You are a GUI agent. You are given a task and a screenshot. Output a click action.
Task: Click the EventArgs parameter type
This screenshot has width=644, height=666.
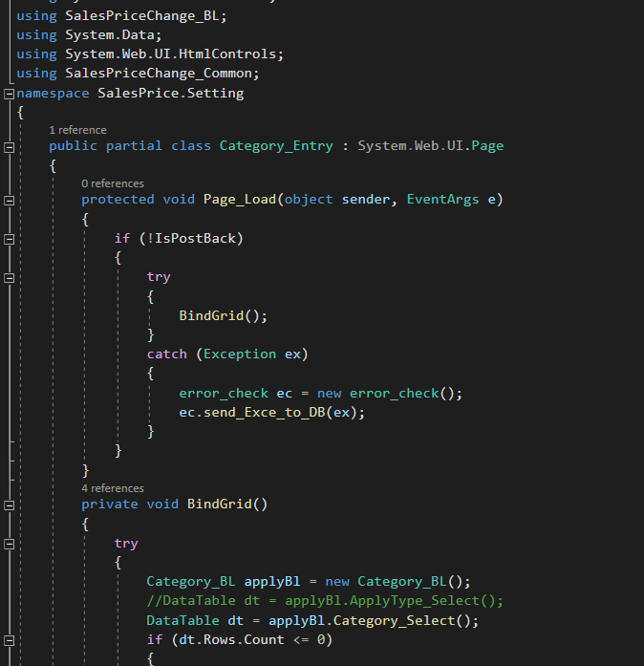click(x=442, y=199)
